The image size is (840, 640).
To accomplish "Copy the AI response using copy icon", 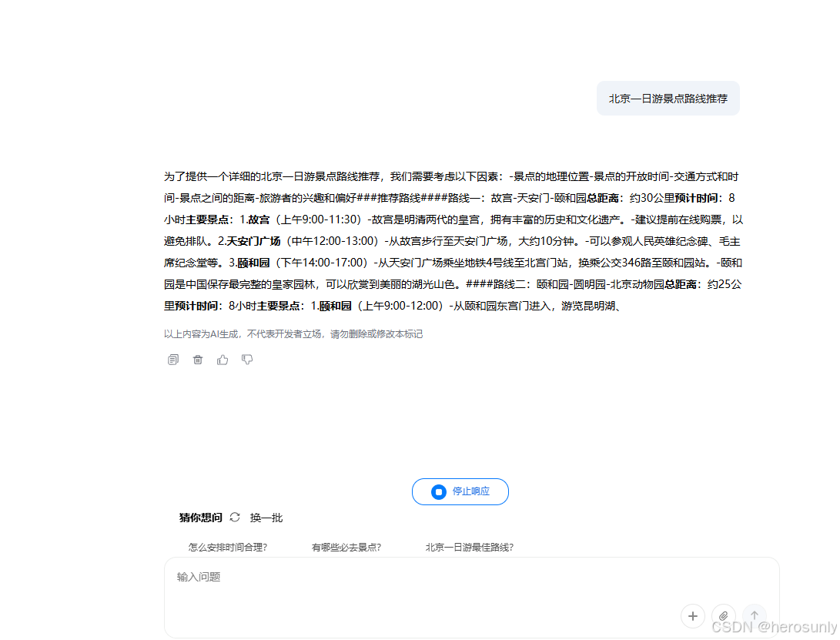I will tap(172, 359).
